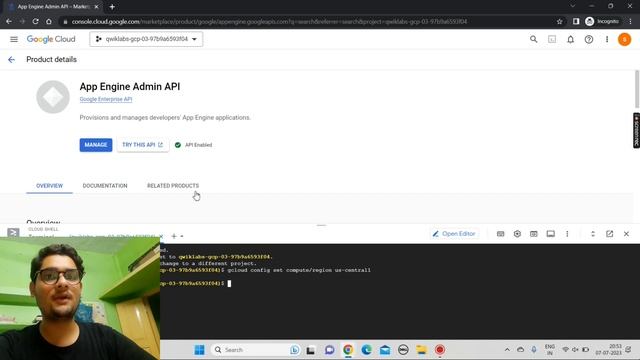The image size is (640, 360).
Task: Switch to the OVERVIEW tab
Action: pos(49,186)
